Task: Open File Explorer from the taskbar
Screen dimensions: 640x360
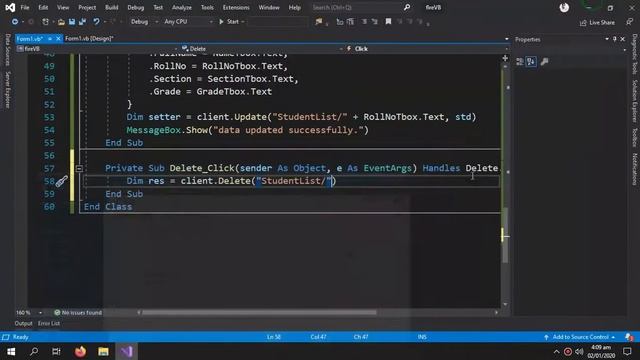Action: point(103,351)
